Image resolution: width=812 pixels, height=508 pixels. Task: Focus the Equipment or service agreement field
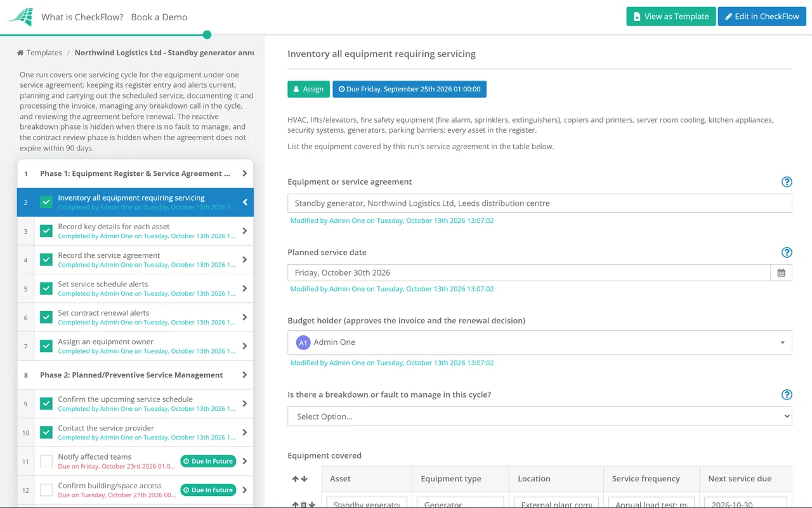(x=540, y=203)
